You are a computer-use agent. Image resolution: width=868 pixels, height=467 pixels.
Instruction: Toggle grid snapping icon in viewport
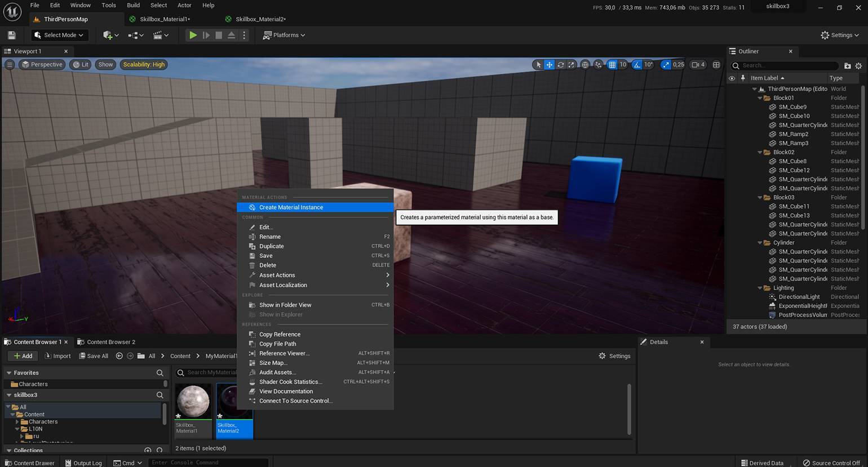point(612,65)
